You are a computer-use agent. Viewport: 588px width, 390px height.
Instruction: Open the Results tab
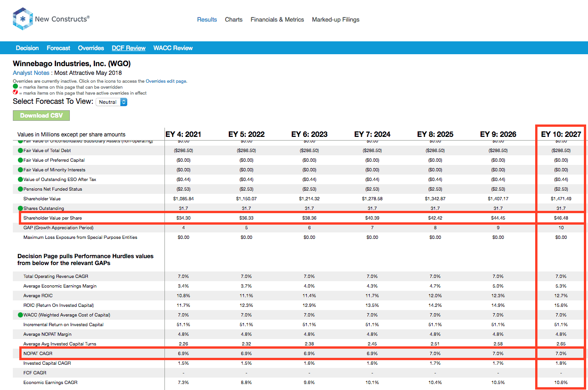(x=207, y=20)
